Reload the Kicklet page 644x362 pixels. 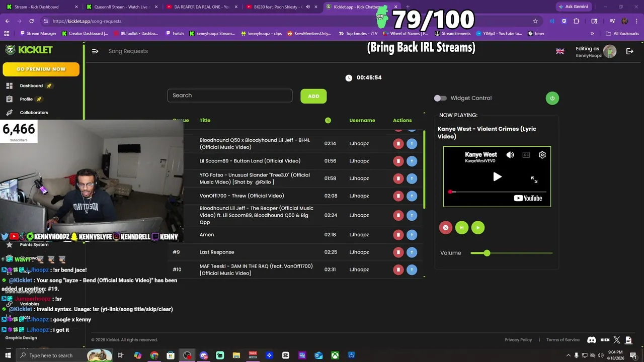(31, 21)
